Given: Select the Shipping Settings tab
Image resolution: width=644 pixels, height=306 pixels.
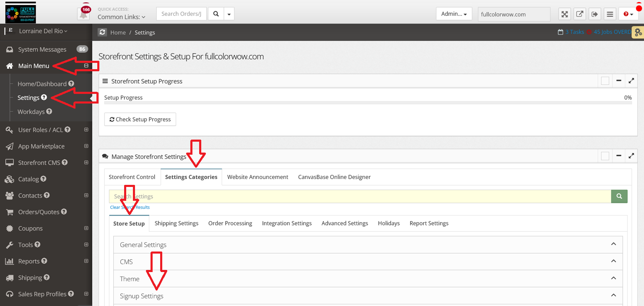Looking at the screenshot, I should [176, 223].
